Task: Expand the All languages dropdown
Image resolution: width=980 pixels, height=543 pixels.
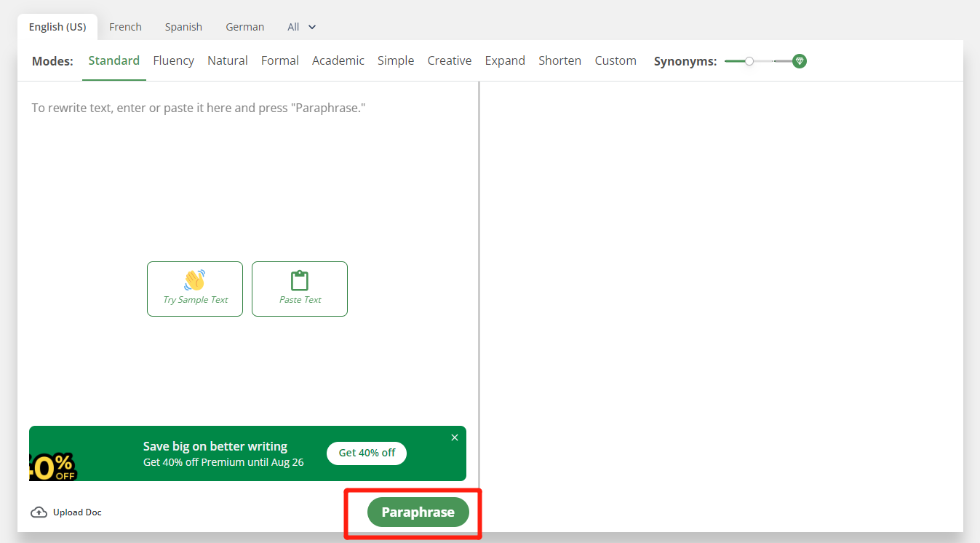Action: tap(302, 27)
